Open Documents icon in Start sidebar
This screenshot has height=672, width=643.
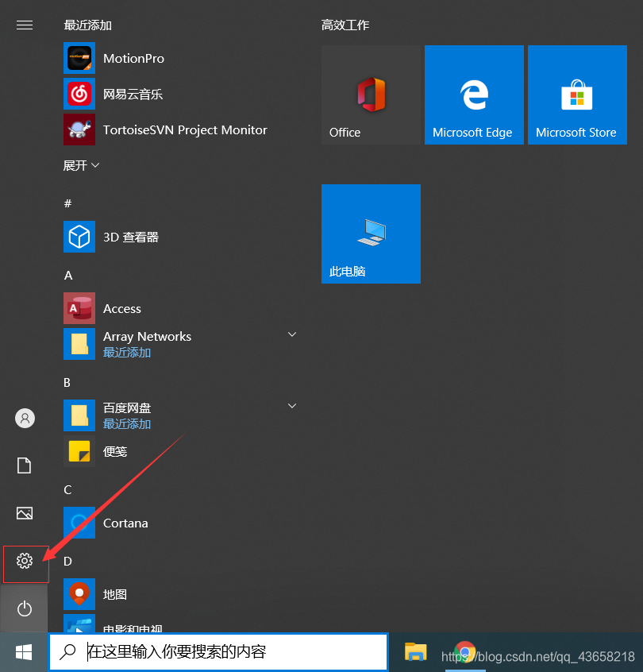coord(25,465)
